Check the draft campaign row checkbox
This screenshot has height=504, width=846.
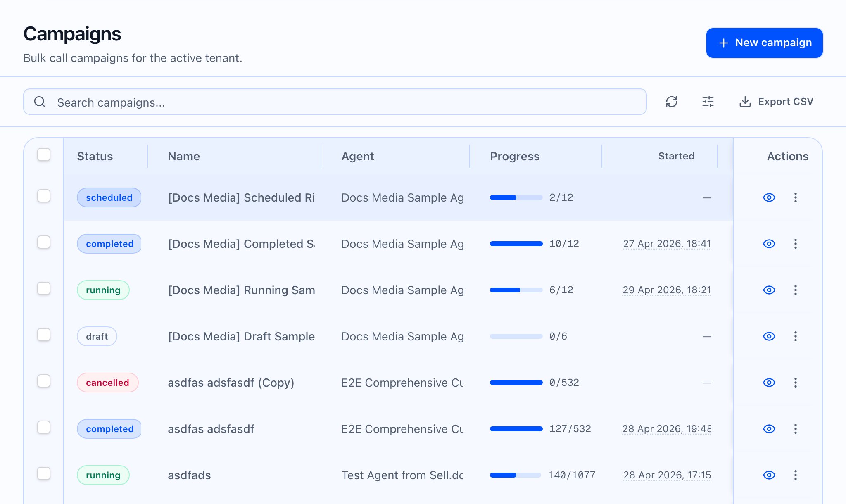(x=44, y=335)
